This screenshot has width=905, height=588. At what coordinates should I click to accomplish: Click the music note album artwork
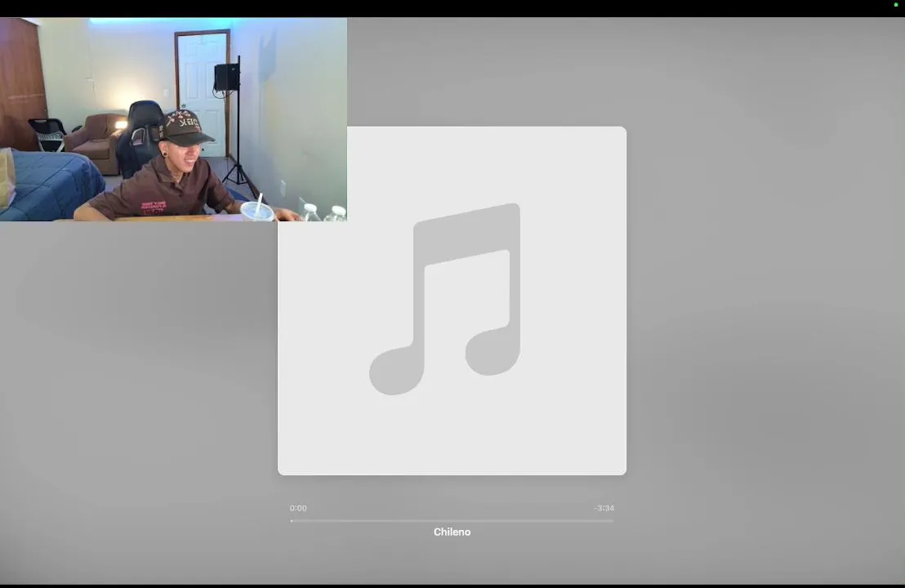(452, 301)
